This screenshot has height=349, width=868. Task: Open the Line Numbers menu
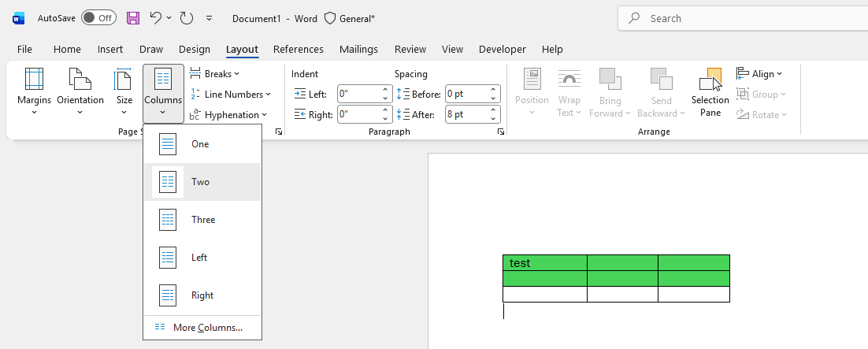click(x=230, y=95)
